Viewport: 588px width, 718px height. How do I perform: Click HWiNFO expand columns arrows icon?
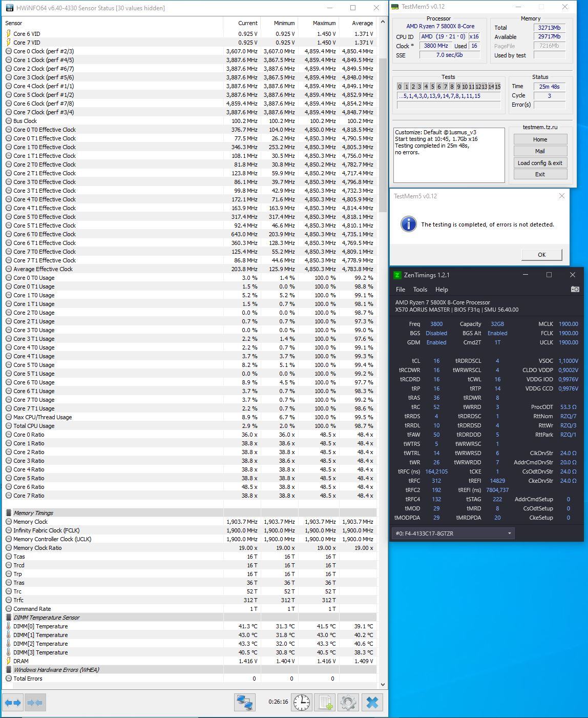13,703
